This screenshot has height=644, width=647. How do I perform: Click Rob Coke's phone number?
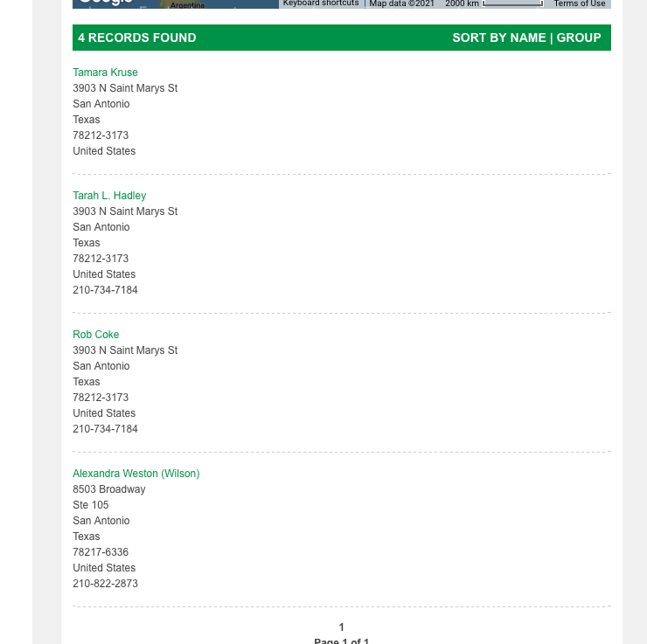(x=105, y=429)
